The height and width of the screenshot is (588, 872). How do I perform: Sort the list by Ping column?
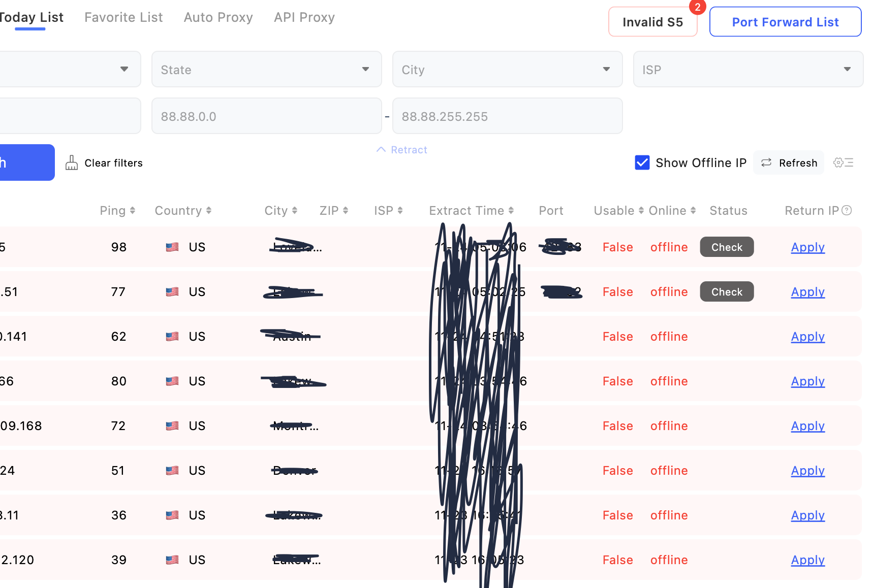[133, 211]
